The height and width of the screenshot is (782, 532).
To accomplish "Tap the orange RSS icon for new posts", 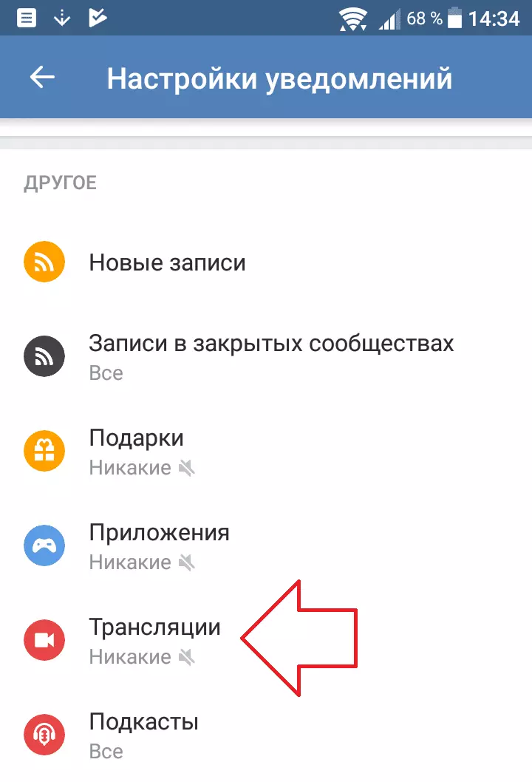I will coord(44,262).
